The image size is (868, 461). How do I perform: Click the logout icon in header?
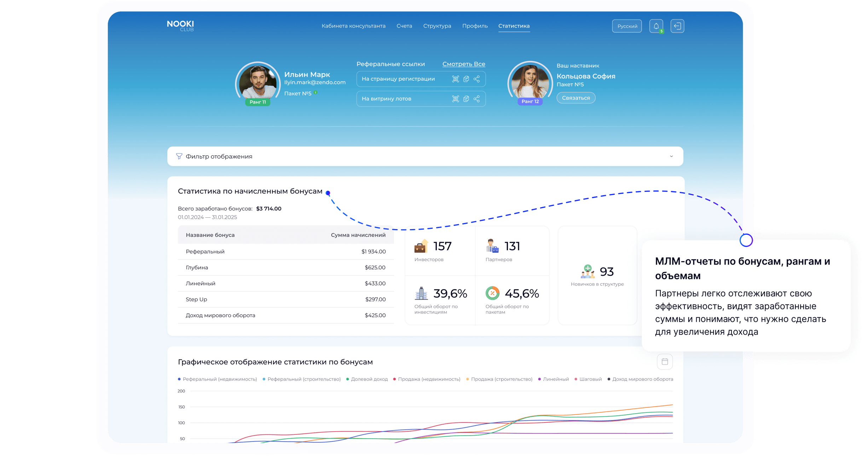pyautogui.click(x=677, y=26)
